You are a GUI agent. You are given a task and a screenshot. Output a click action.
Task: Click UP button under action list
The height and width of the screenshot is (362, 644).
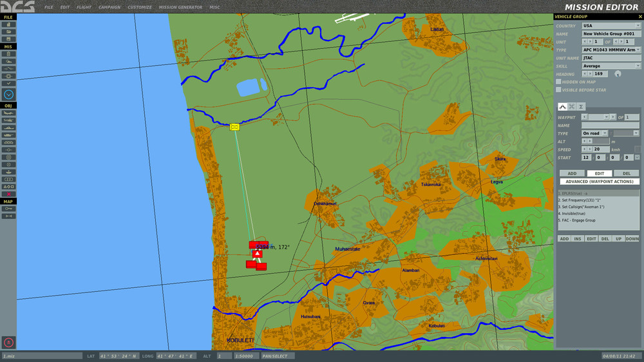[618, 239]
